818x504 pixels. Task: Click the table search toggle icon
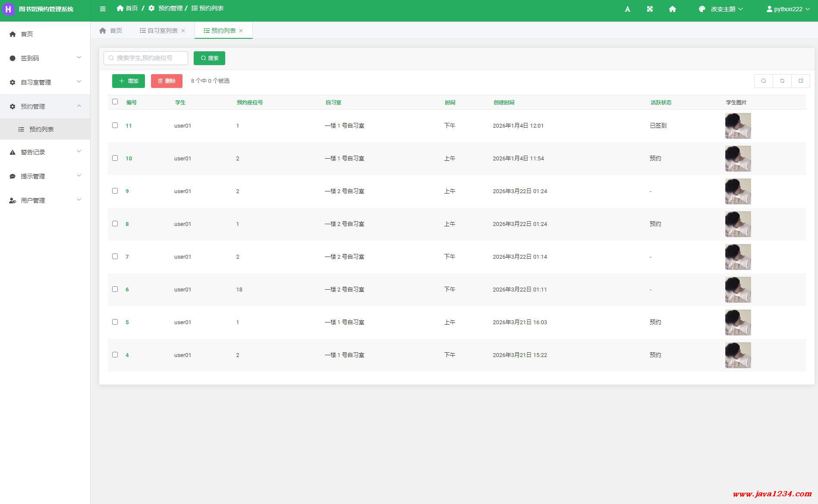(x=764, y=81)
